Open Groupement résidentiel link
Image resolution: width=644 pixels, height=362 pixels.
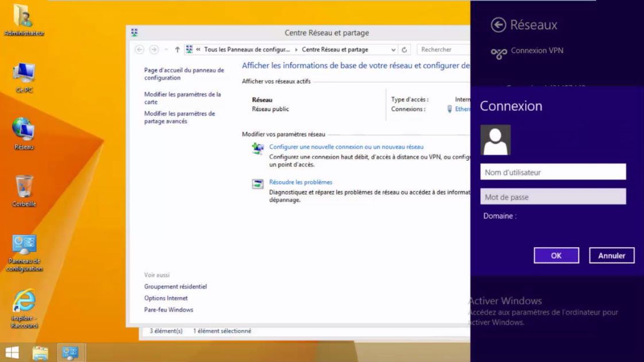pyautogui.click(x=175, y=286)
